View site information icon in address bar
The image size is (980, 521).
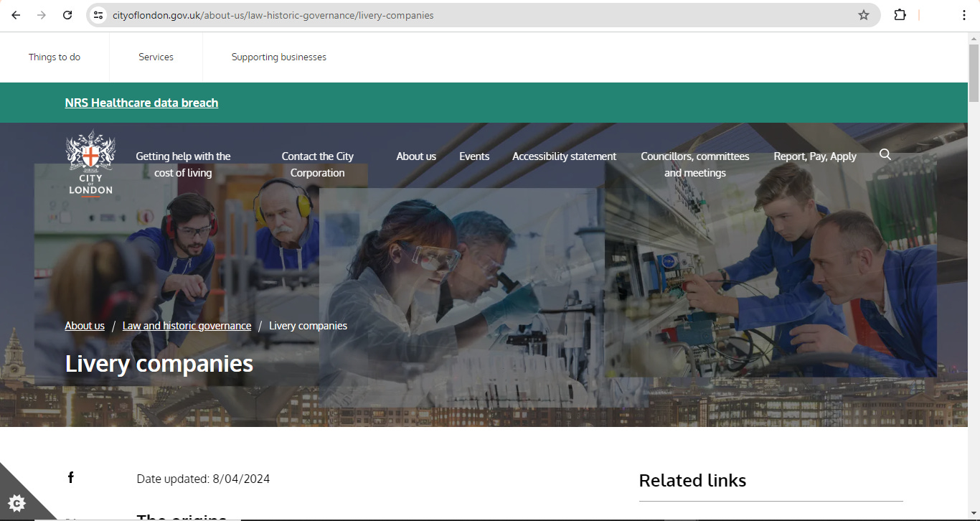98,15
